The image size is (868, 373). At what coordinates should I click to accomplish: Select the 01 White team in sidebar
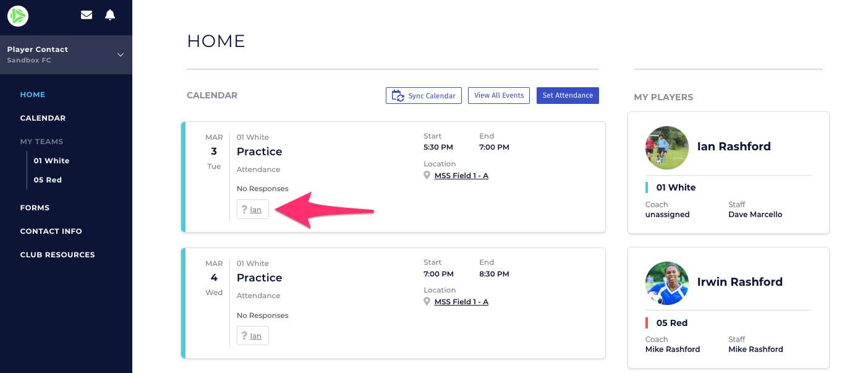pyautogui.click(x=51, y=161)
